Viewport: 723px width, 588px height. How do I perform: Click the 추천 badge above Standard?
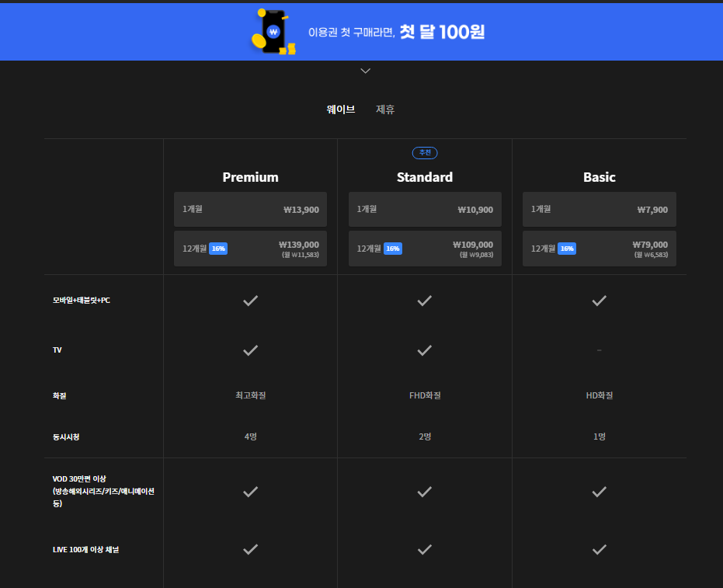tap(425, 153)
